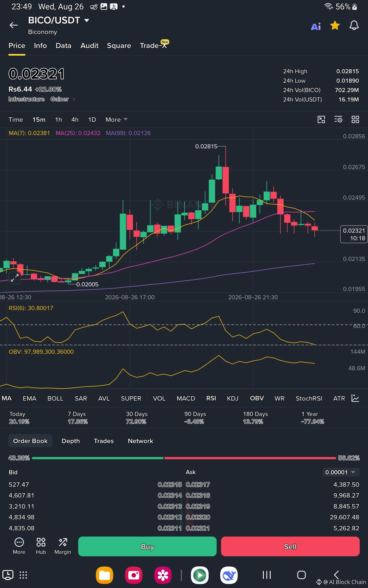Image resolution: width=368 pixels, height=588 pixels.
Task: Switch to the Info tab
Action: pyautogui.click(x=40, y=46)
